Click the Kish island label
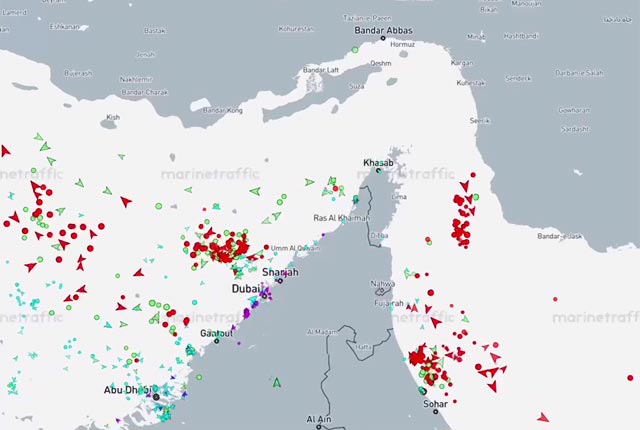The width and height of the screenshot is (640, 430). pos(112,117)
